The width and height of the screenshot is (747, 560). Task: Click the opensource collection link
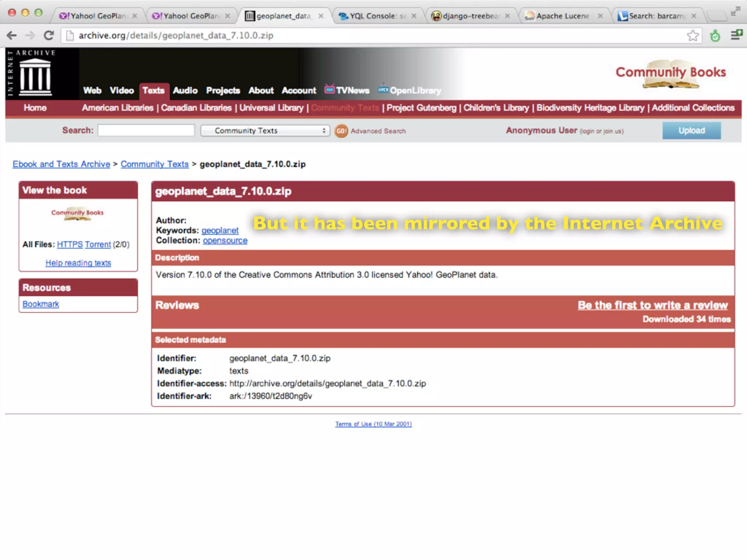click(225, 241)
